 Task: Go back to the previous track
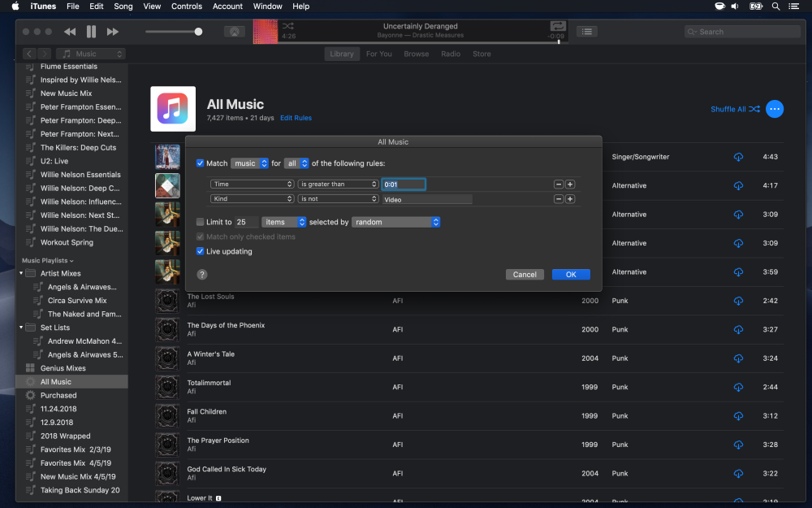click(70, 32)
